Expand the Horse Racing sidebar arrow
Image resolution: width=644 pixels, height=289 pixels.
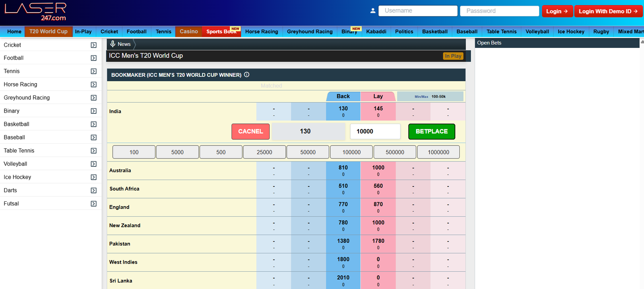point(94,84)
